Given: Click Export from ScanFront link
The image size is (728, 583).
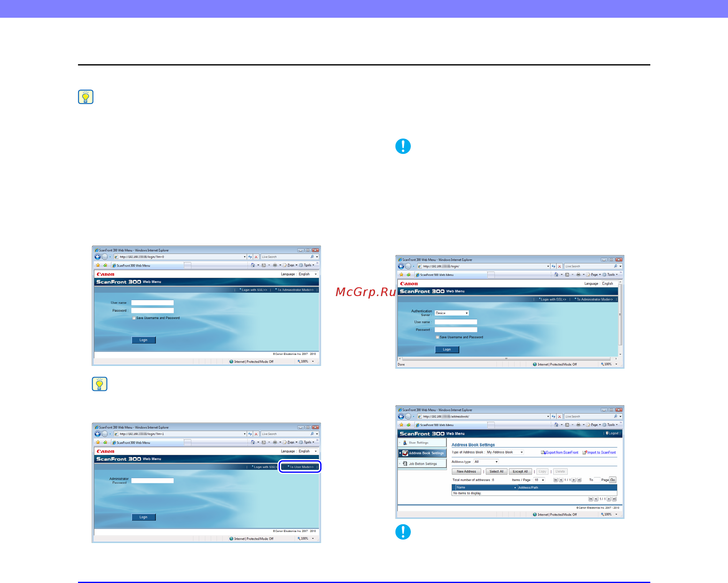Looking at the screenshot, I should 560,452.
